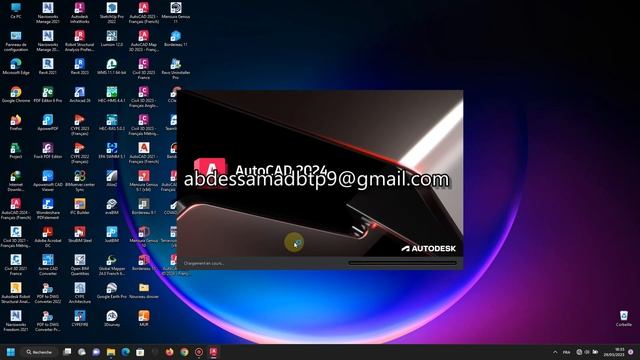Select the Mensura Genius 11 shortcut

[176, 13]
